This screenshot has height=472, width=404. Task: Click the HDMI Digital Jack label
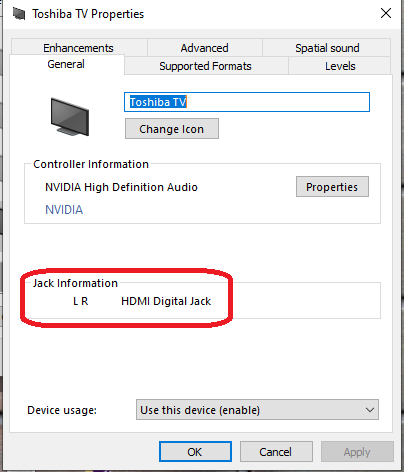click(166, 301)
